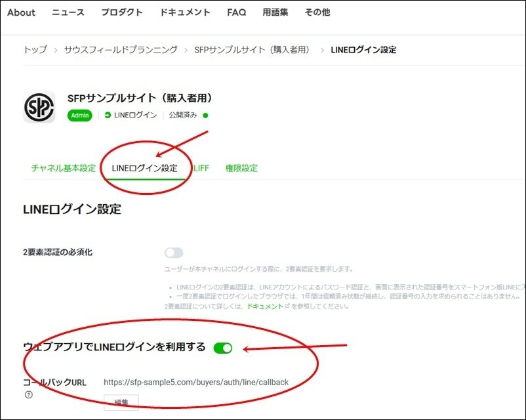Open the FAQ menu item
Image resolution: width=526 pixels, height=420 pixels.
click(237, 12)
